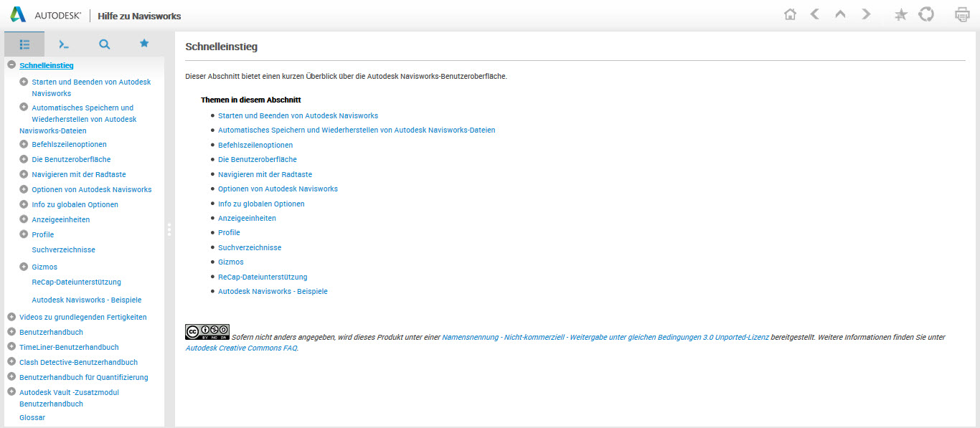
Task: Expand Automatisches Speichern und Wiederherstellen node
Action: tap(24, 108)
